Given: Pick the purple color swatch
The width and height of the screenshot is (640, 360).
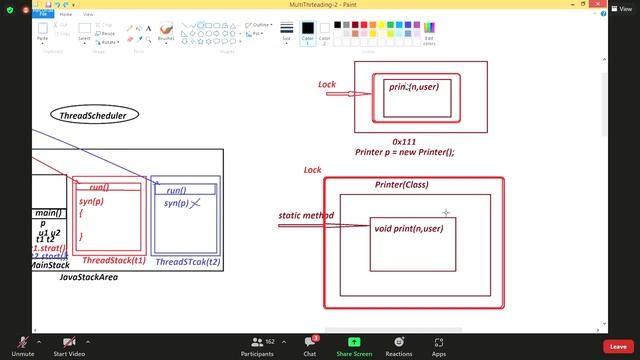Looking at the screenshot, I should 417,25.
